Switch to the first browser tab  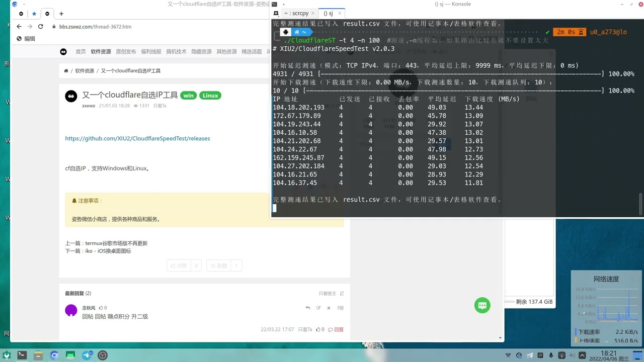coord(21,14)
